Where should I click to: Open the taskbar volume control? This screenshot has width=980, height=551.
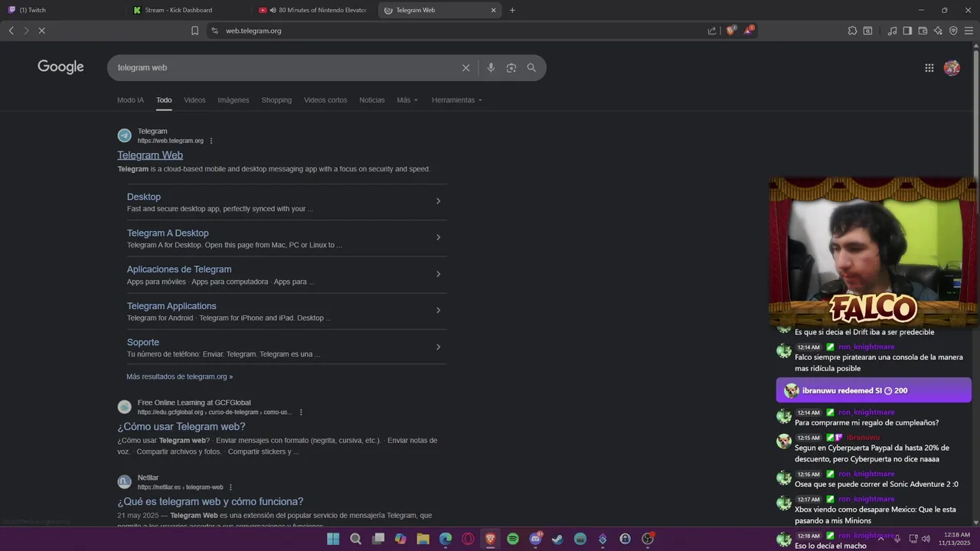pos(926,539)
